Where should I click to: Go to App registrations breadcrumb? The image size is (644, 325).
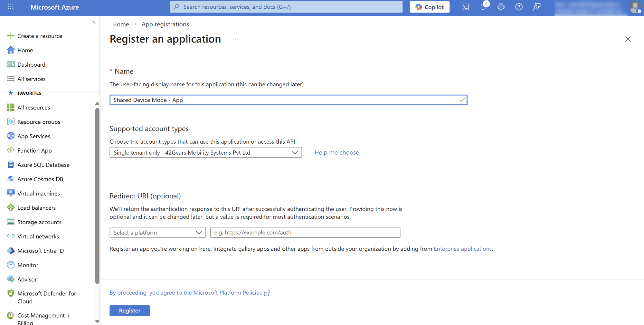[165, 24]
